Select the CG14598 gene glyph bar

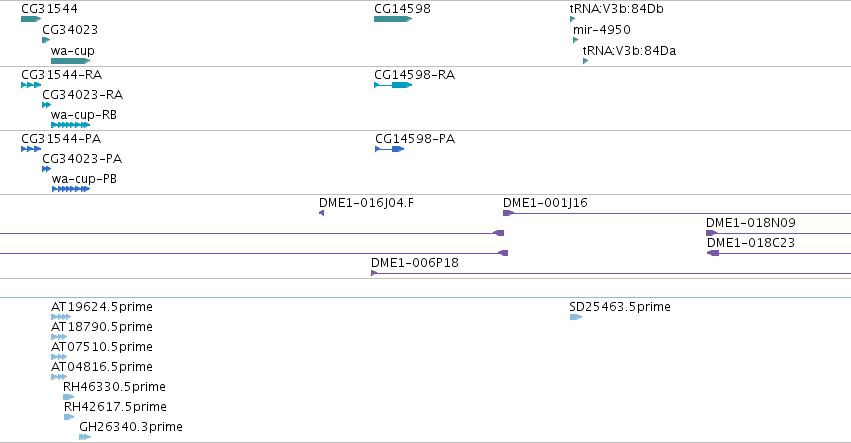393,19
